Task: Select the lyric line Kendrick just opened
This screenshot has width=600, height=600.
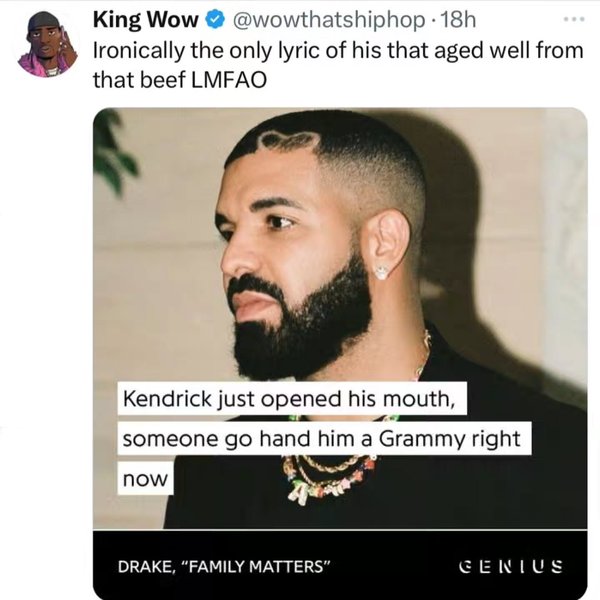Action: 292,398
